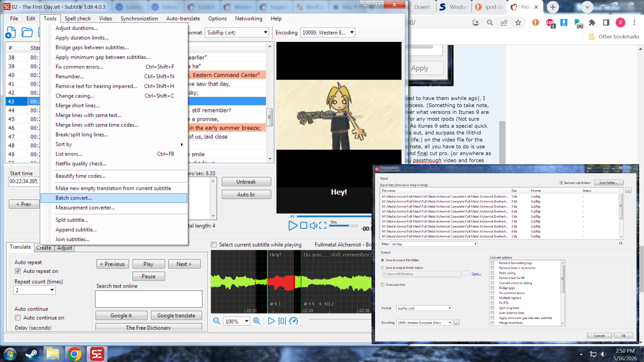The image size is (644, 362).
Task: Switch to the Create tab
Action: [44, 248]
